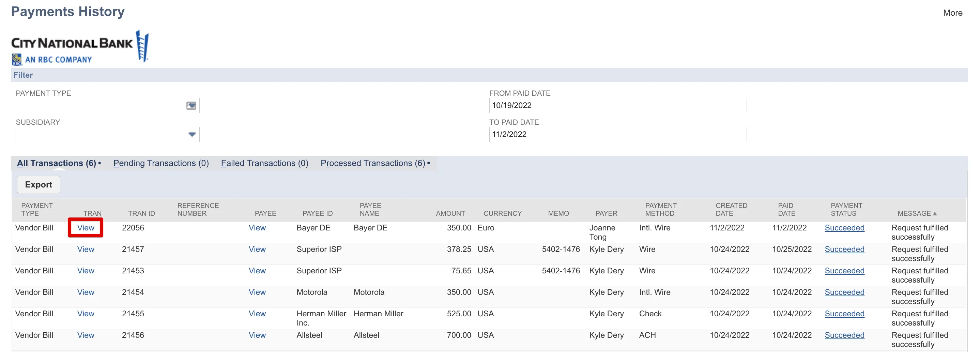Open Failed Transactions (0) tab
Viewport: 980px width, 362px height.
click(264, 163)
